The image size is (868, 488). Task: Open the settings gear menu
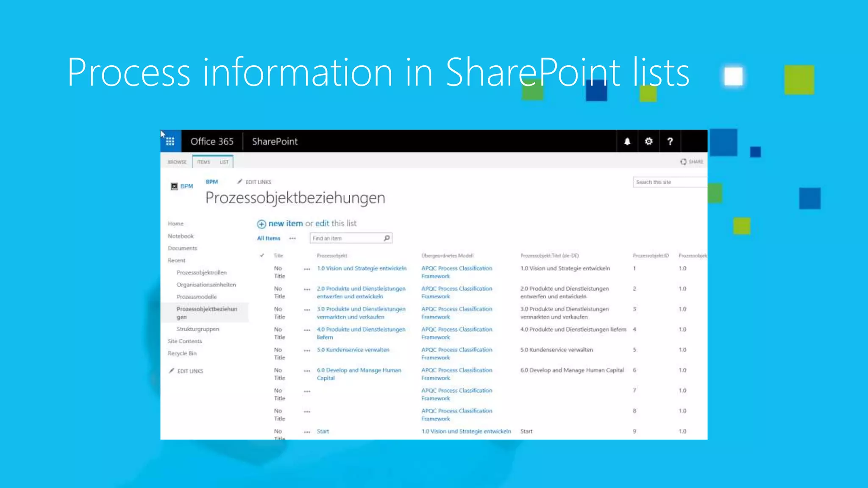point(649,141)
